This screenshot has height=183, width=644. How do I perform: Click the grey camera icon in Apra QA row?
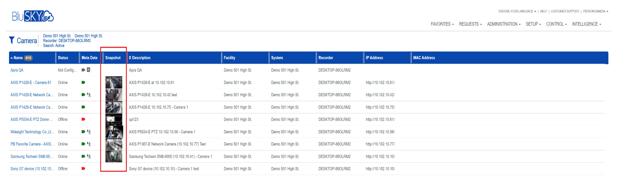click(83, 70)
